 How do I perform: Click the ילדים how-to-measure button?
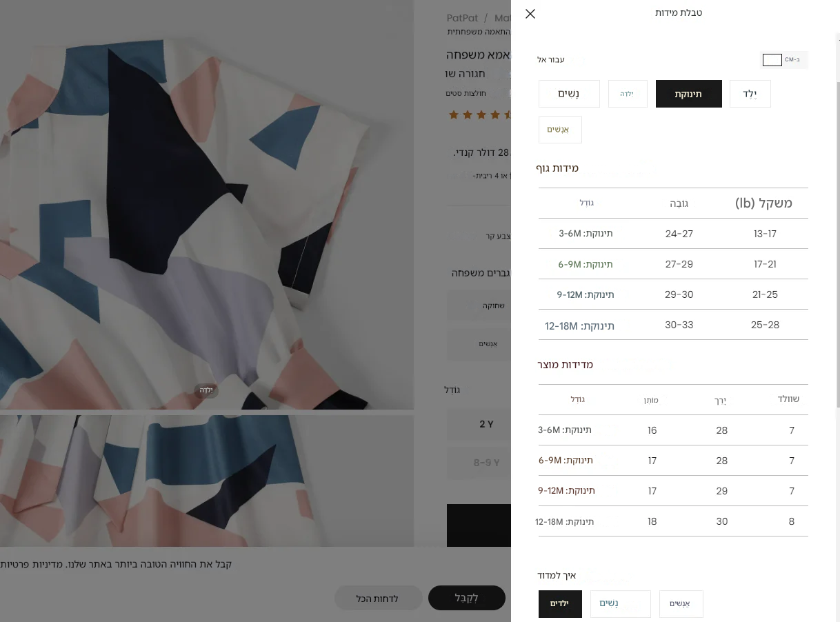560,604
